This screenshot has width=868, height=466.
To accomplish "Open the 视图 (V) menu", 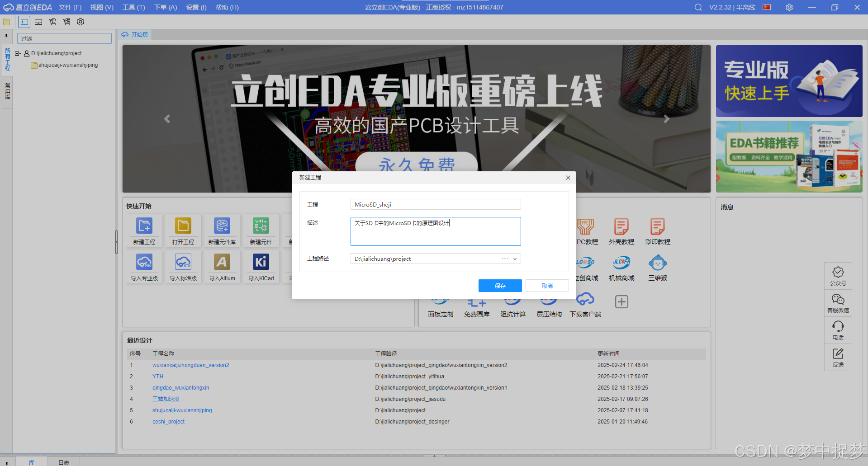I will pos(102,7).
